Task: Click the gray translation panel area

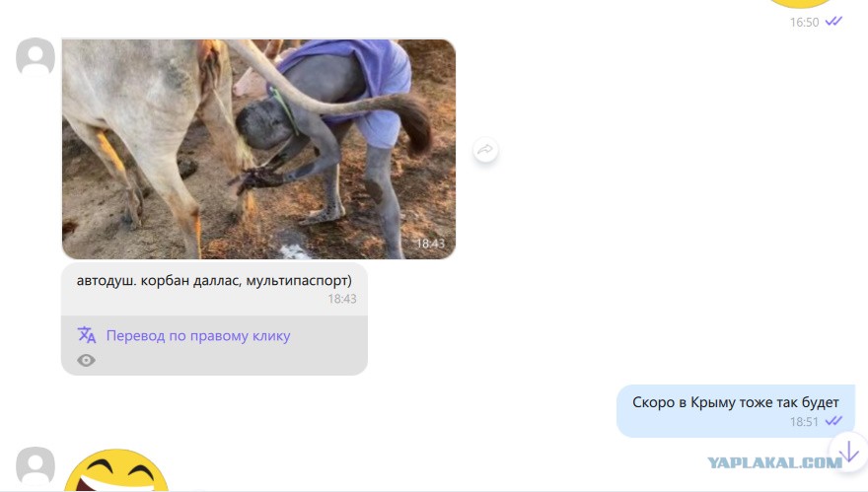Action: click(x=214, y=345)
